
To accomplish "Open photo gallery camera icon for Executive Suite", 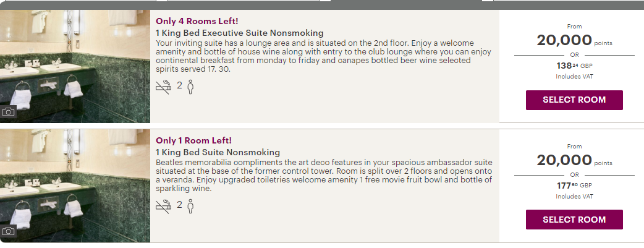I will pyautogui.click(x=9, y=112).
